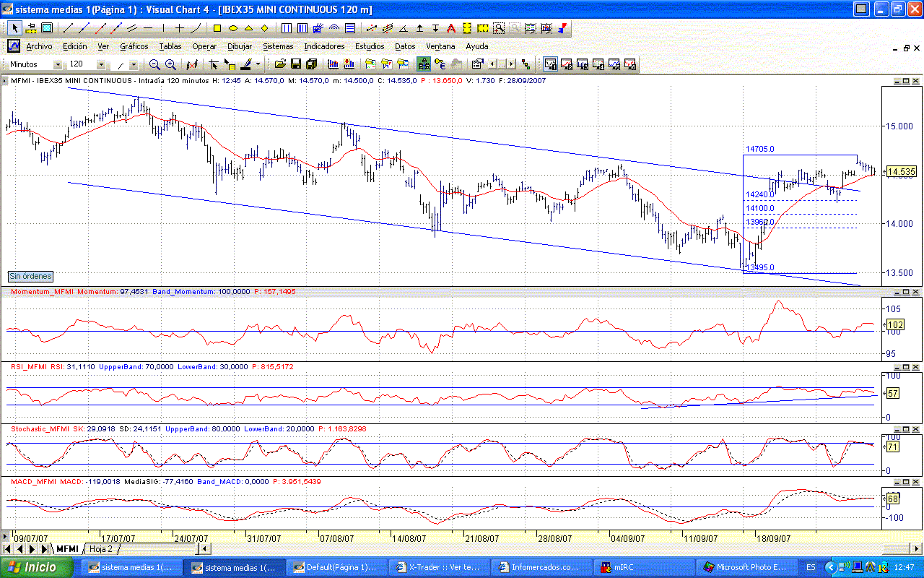The height and width of the screenshot is (578, 924).
Task: Switch to the Hoja 2 sheet tab
Action: click(x=101, y=549)
